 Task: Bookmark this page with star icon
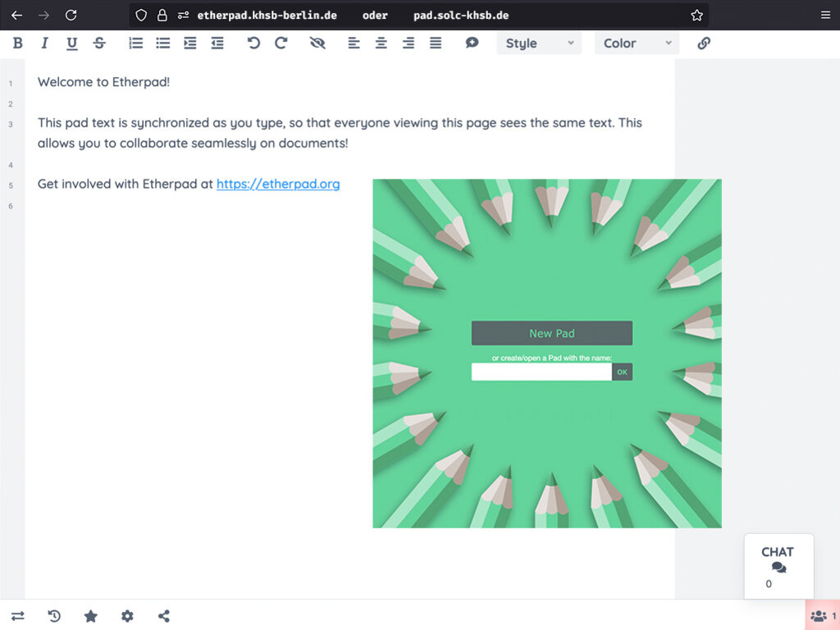tap(696, 15)
